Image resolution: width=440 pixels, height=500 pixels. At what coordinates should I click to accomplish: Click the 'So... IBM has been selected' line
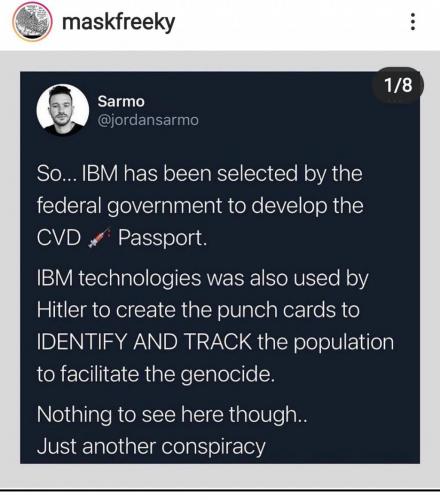199,174
